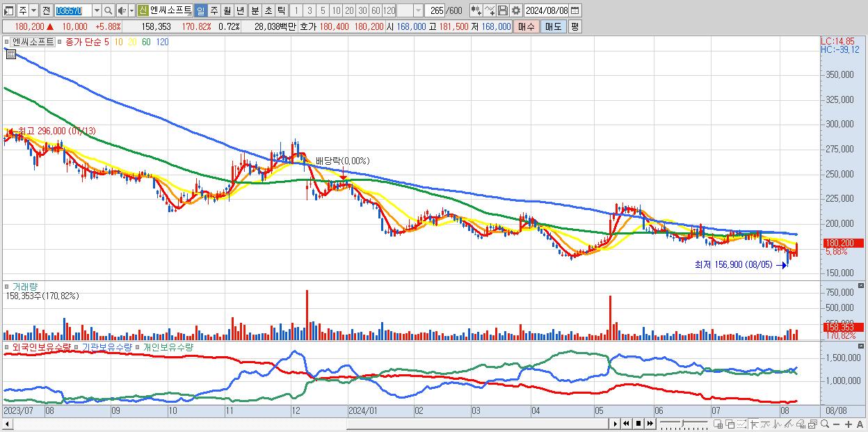Click the 주 selector box at top left
Screen dimensions: 868x432
click(x=23, y=10)
